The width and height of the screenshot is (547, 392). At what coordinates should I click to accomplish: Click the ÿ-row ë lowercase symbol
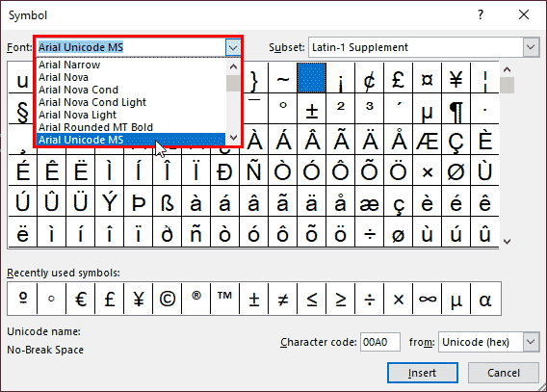click(x=22, y=231)
